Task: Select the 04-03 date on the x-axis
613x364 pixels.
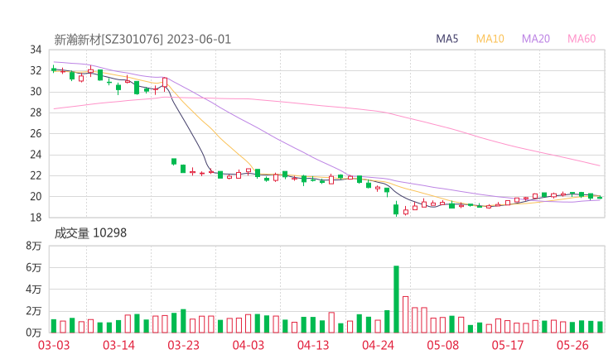Action: coord(248,345)
